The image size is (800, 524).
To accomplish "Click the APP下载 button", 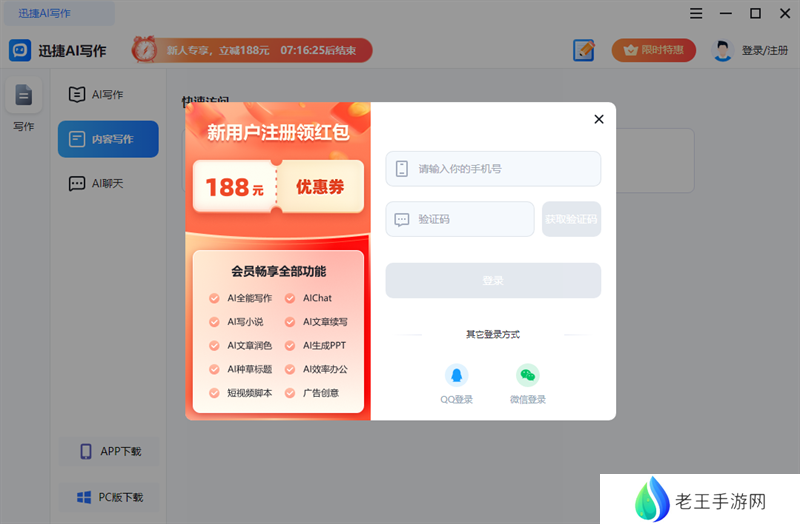I will click(109, 452).
